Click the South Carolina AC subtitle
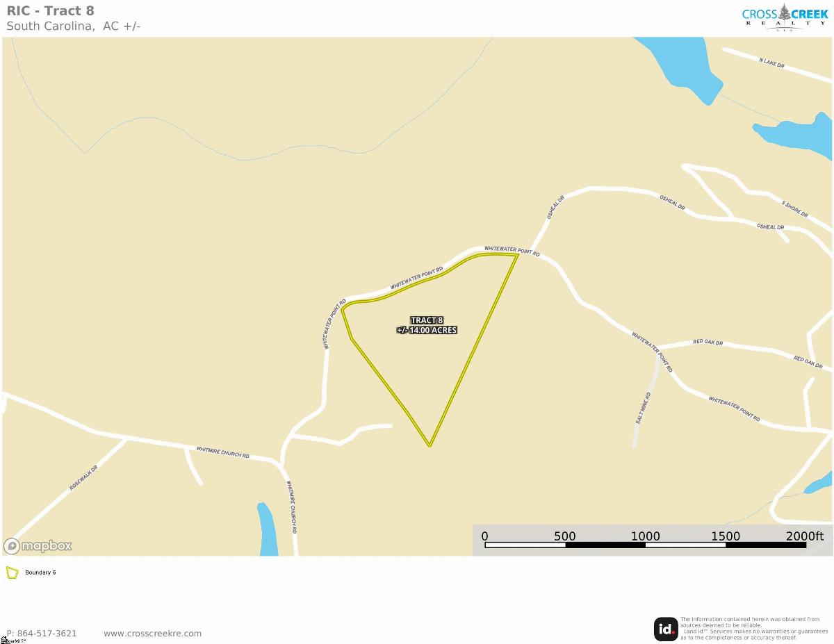The width and height of the screenshot is (834, 644). 74,26
